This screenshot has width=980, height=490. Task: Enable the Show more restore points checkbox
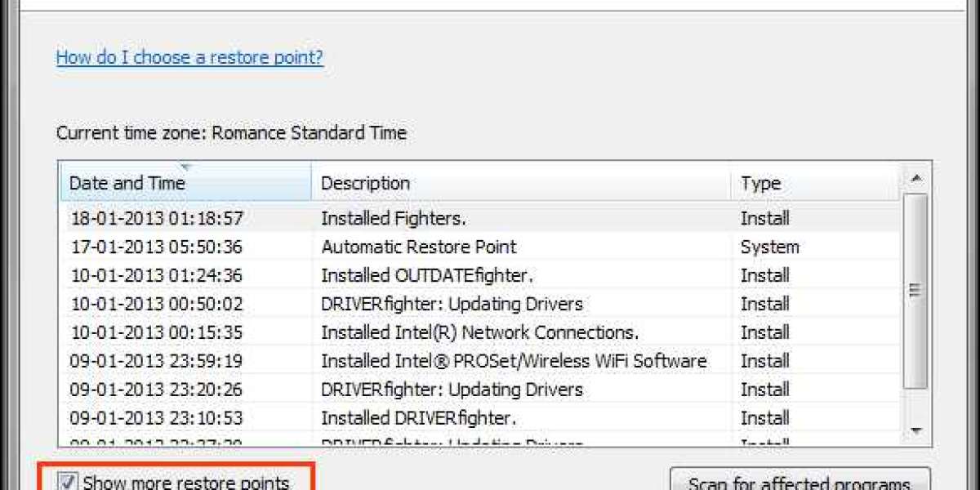pos(67,482)
